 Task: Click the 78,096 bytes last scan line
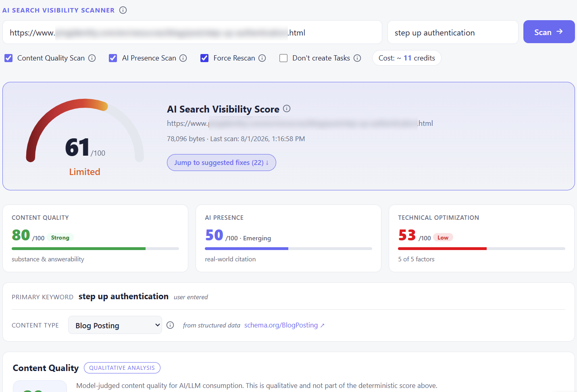(236, 139)
